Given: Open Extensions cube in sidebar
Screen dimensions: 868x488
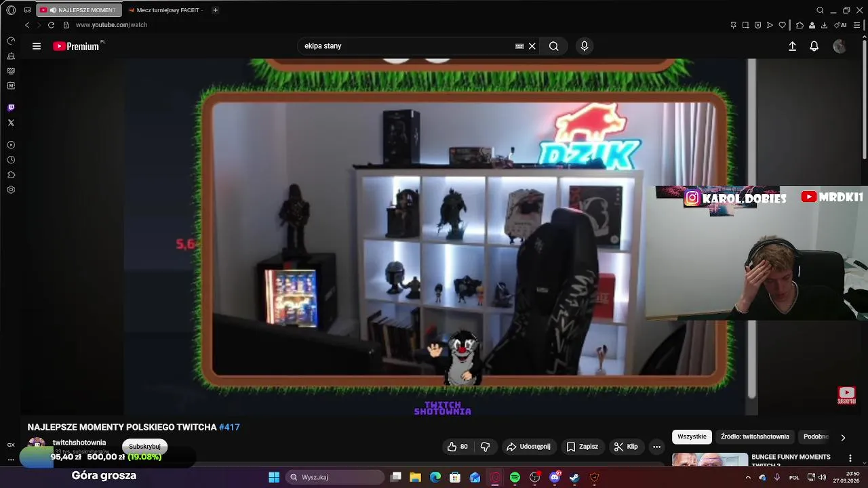Looking at the screenshot, I should click(x=11, y=175).
